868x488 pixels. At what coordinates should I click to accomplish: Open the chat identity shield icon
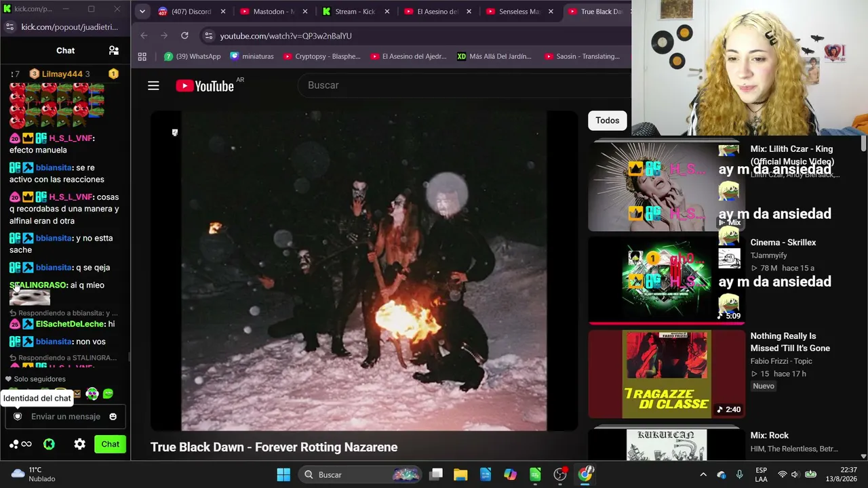[x=18, y=416]
